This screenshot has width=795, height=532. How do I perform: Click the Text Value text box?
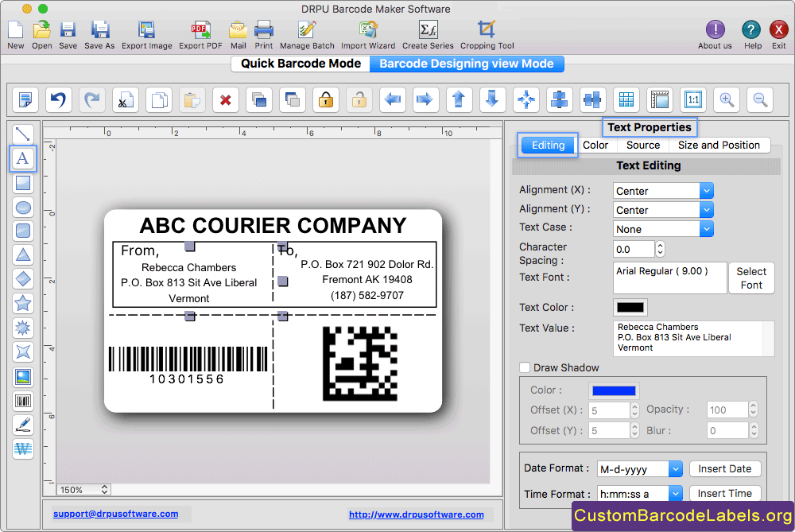tap(693, 338)
